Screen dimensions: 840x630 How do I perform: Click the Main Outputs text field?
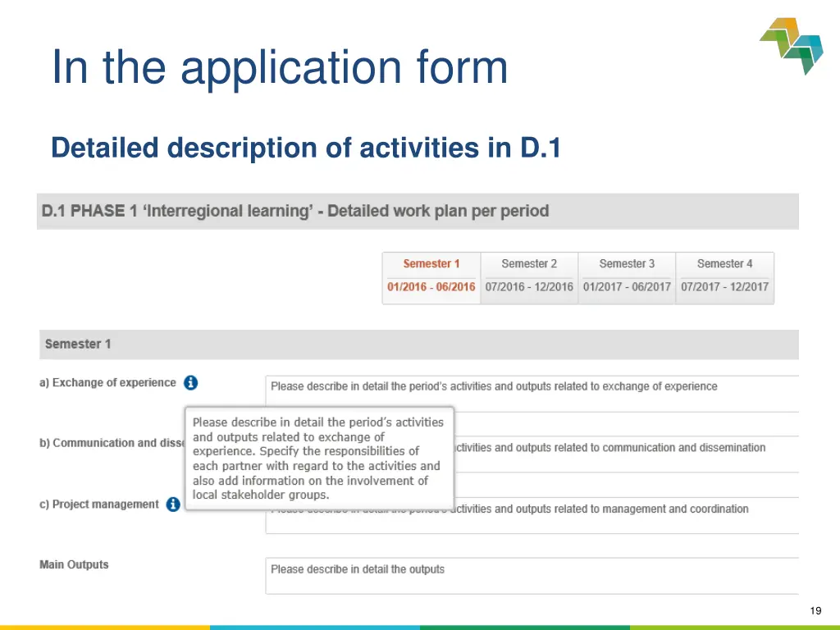coord(532,576)
